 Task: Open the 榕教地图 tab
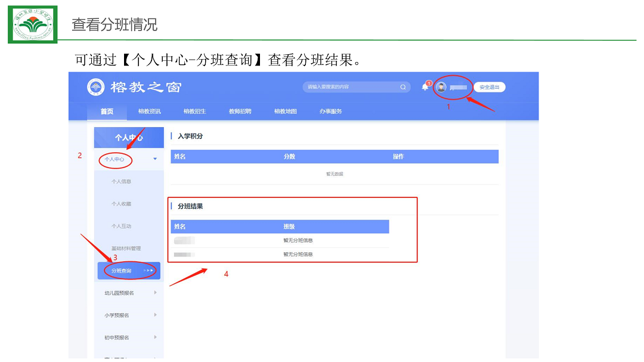(x=286, y=112)
